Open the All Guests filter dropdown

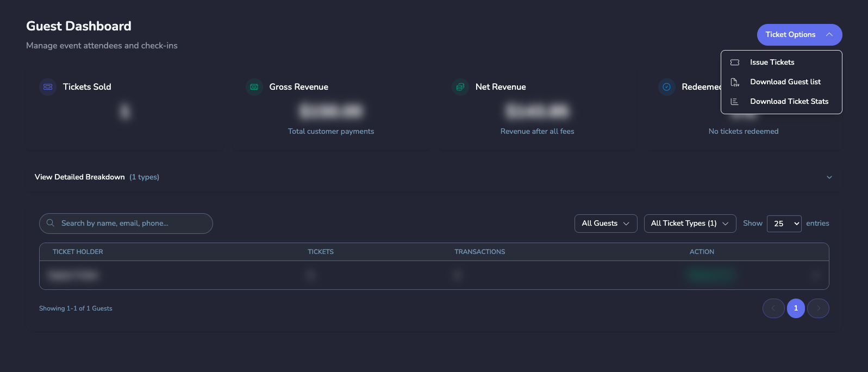[605, 224]
